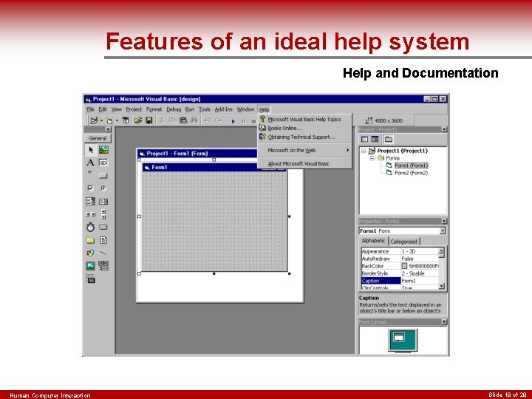Pick the ComboBox control in the toolbox
532x399 pixels.
(90, 202)
